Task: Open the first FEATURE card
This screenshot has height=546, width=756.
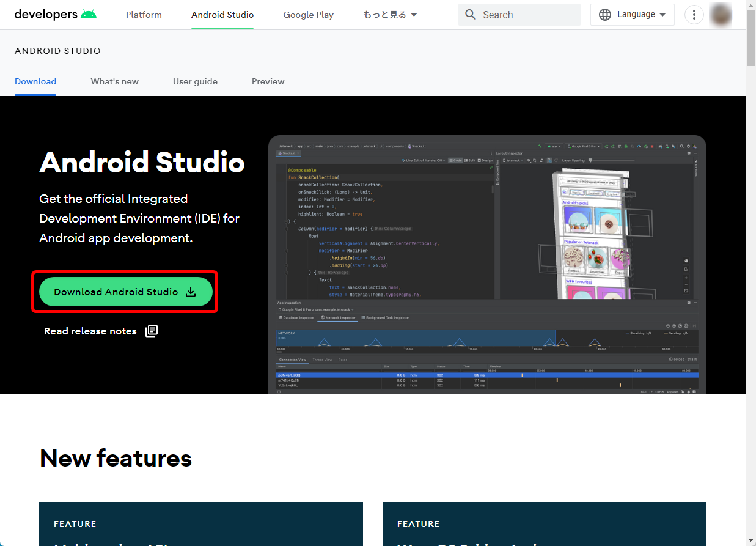Action: pos(201,524)
